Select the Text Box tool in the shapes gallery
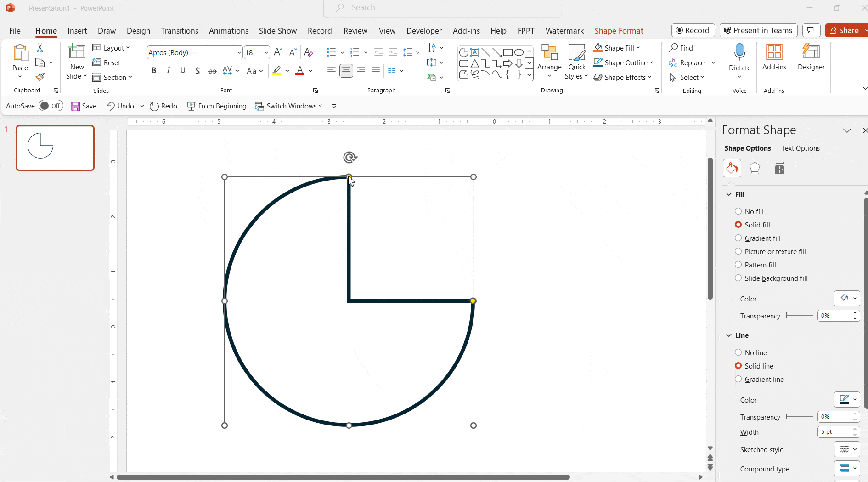 pyautogui.click(x=475, y=52)
